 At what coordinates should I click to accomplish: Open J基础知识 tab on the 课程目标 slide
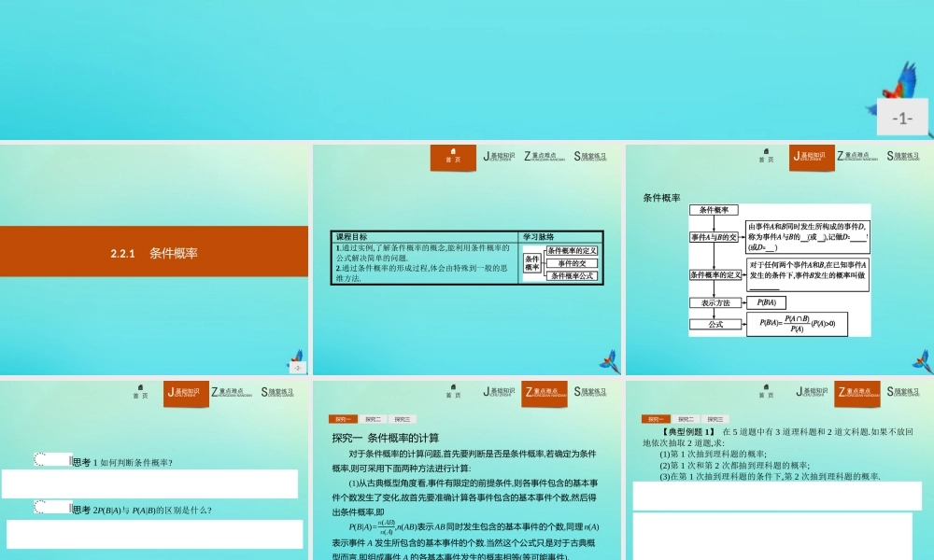499,156
